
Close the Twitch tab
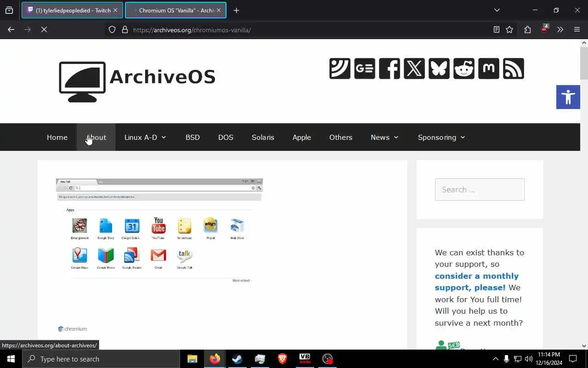[115, 10]
